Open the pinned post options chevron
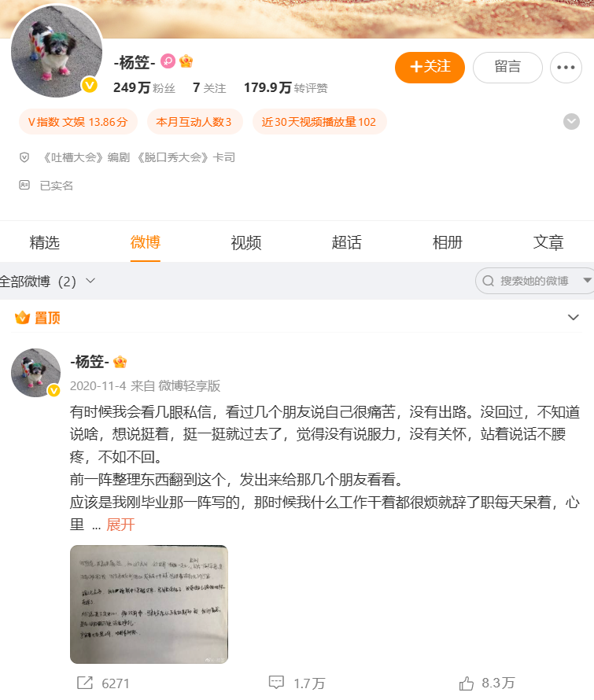The height and width of the screenshot is (700, 594). (573, 318)
